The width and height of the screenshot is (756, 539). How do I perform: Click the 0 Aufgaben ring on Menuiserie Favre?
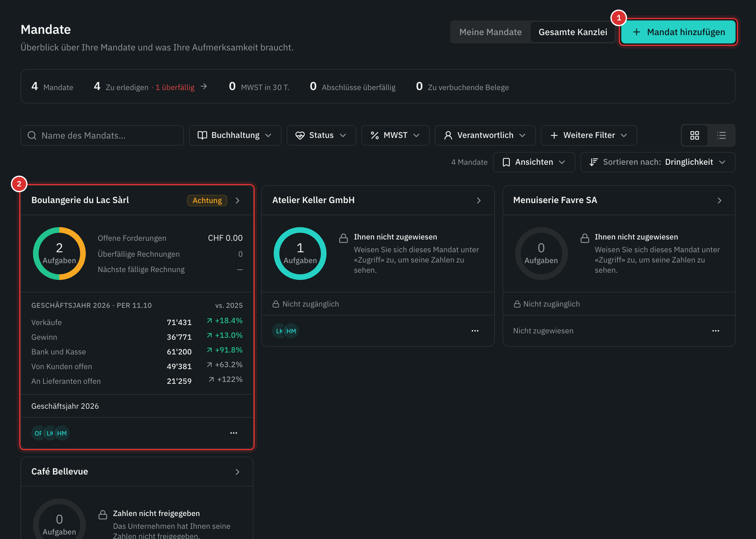coord(541,254)
